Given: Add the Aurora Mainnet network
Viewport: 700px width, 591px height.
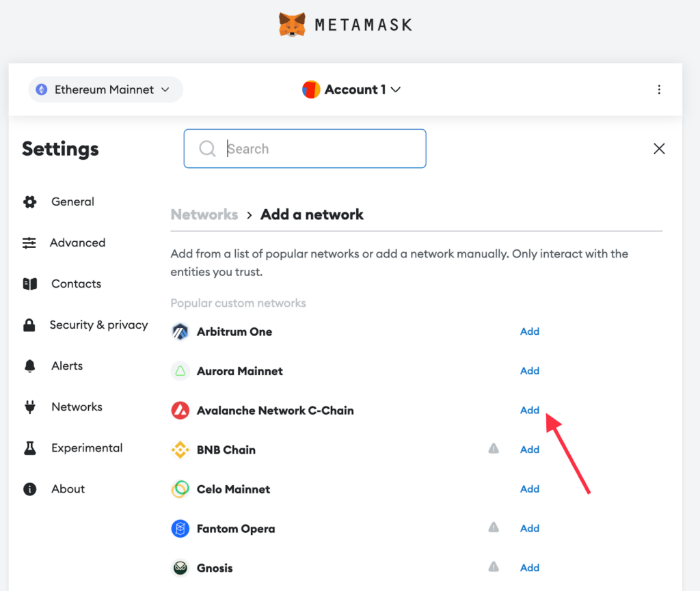Looking at the screenshot, I should click(x=530, y=371).
